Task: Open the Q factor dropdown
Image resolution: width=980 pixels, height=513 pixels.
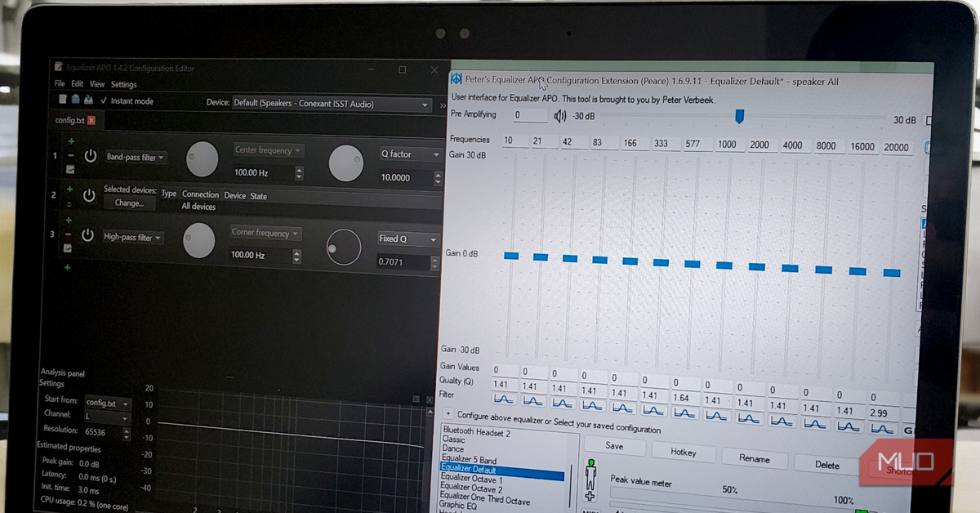Action: click(x=409, y=154)
